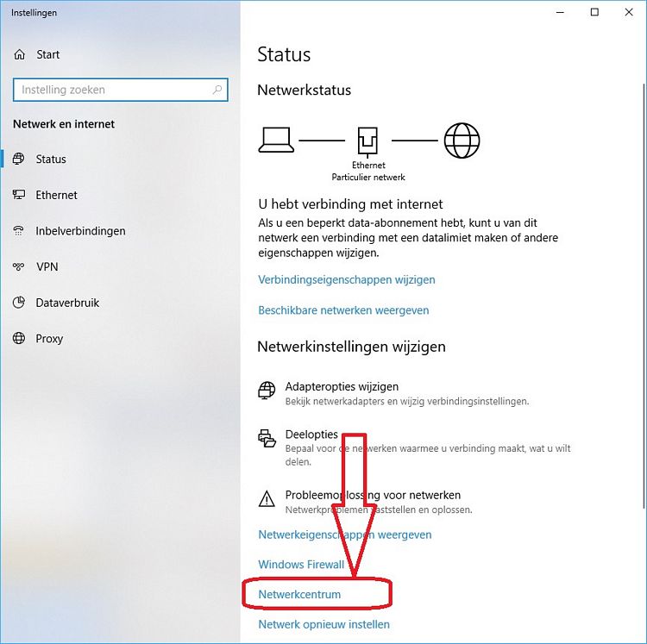Viewport: 647px width, 644px height.
Task: Click the Proxy globe icon
Action: 19,338
